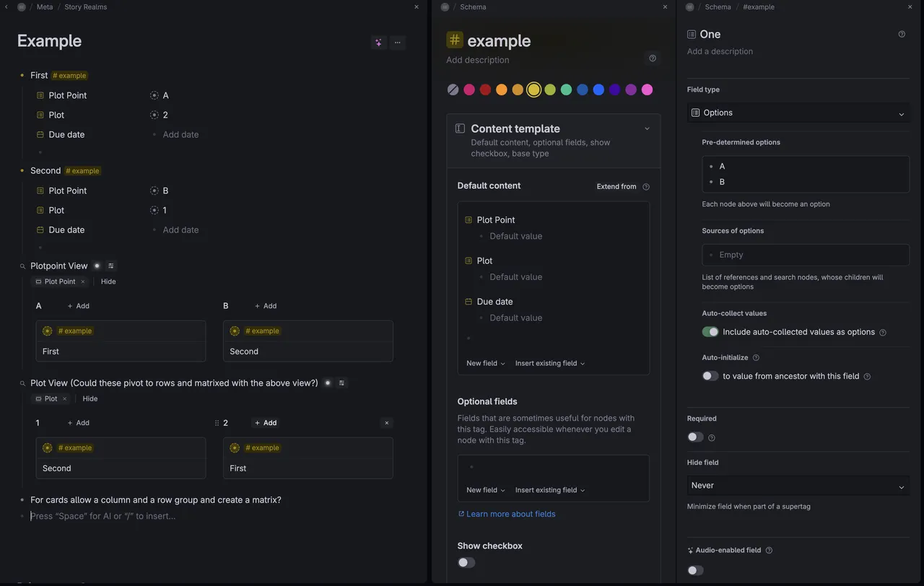Click the search icon beside Plotpoint View

tap(22, 266)
